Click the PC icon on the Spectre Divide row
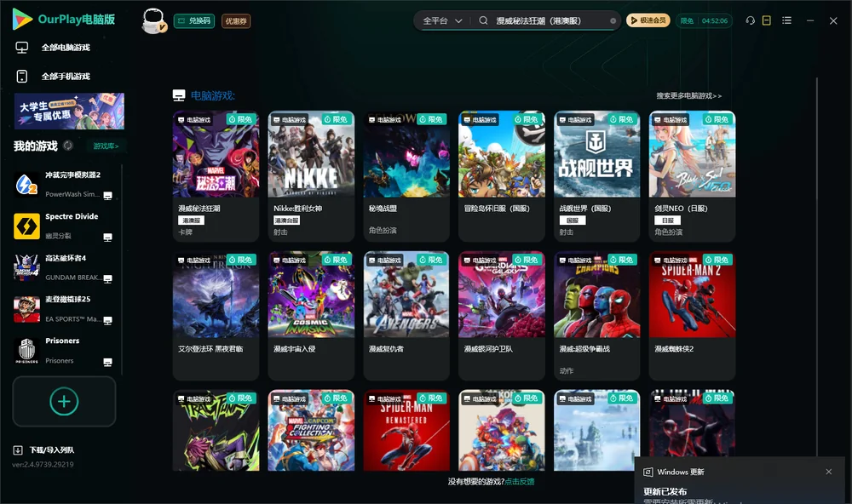This screenshot has height=504, width=852. [x=107, y=238]
